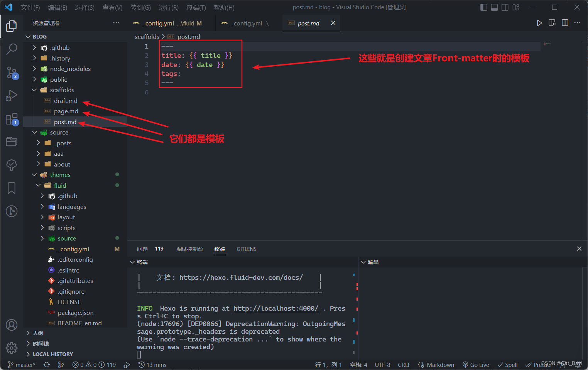Image resolution: width=588 pixels, height=370 pixels.
Task: Open the Search view in activity bar
Action: click(12, 49)
